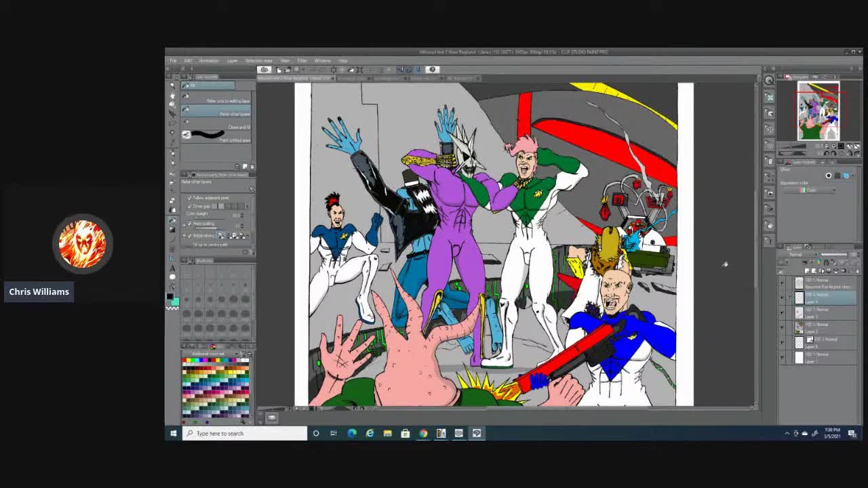Click the Navigator canvas thumbnail
868x488 pixels.
[818, 111]
